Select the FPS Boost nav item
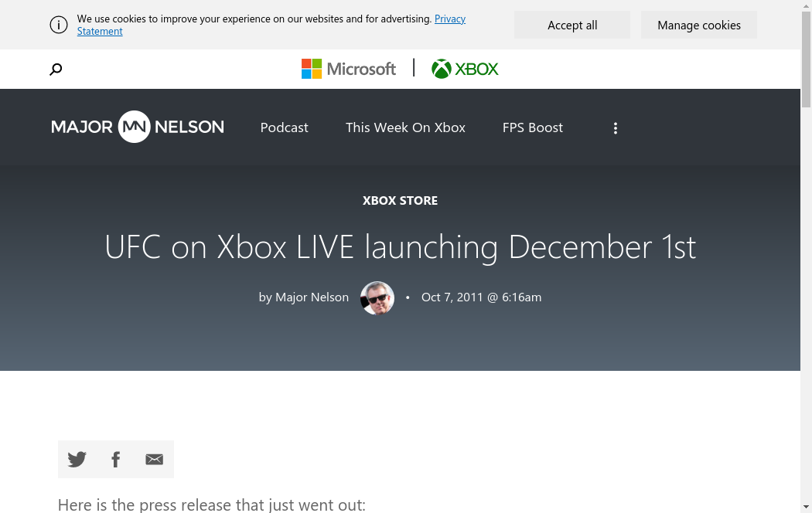 click(533, 127)
